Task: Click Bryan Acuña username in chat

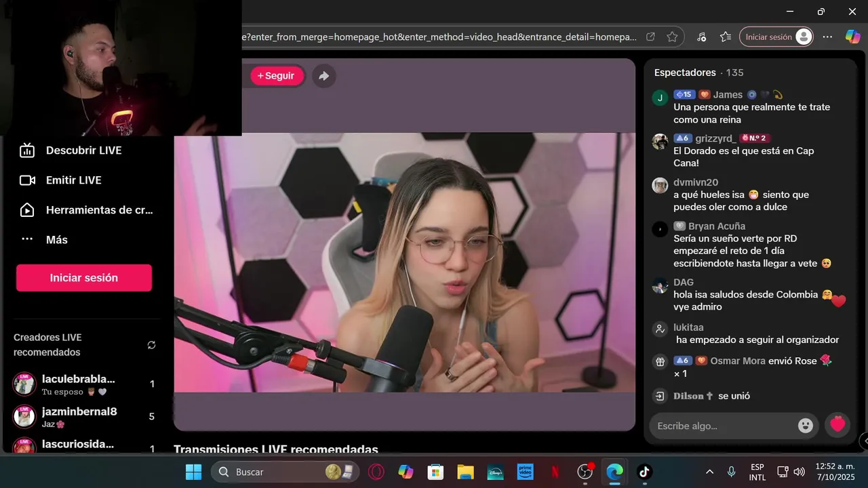Action: pyautogui.click(x=717, y=226)
